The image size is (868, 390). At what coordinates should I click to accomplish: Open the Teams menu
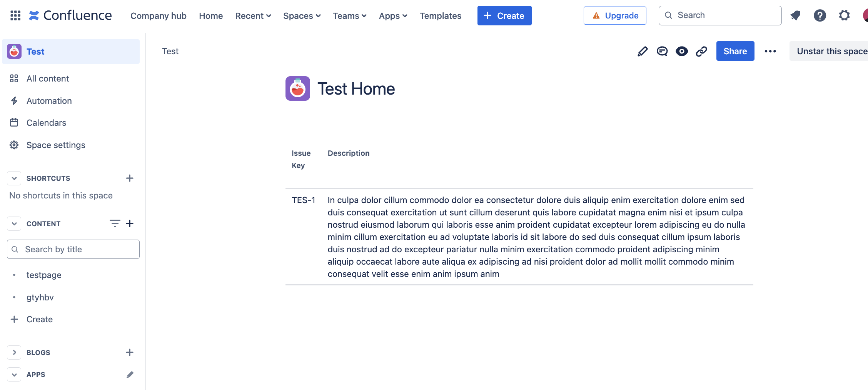(x=349, y=16)
